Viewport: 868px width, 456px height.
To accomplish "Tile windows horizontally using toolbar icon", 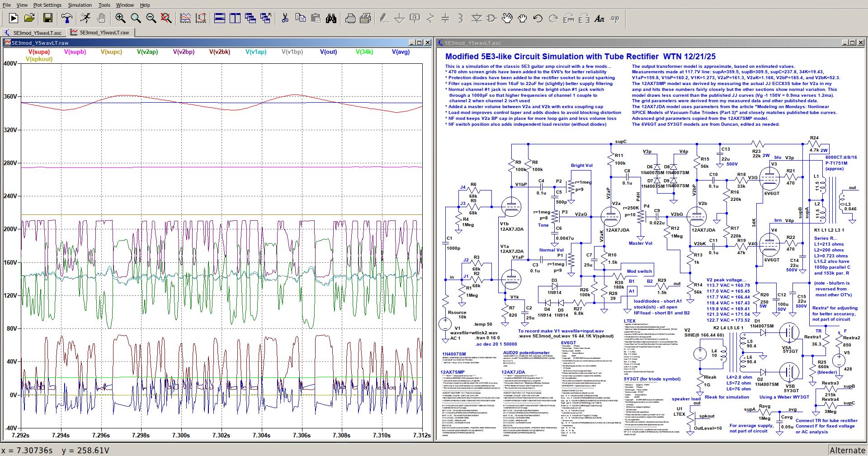I will click(220, 18).
